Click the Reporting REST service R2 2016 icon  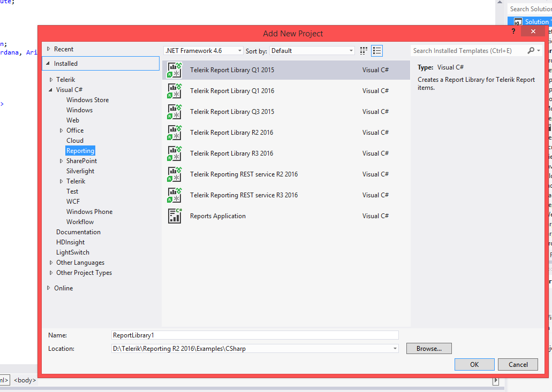tap(175, 174)
